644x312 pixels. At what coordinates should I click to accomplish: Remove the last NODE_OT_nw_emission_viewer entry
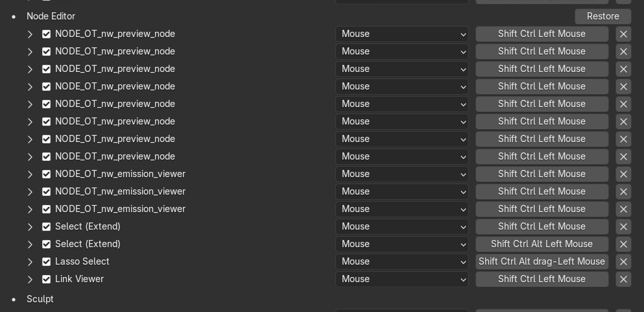pos(623,209)
